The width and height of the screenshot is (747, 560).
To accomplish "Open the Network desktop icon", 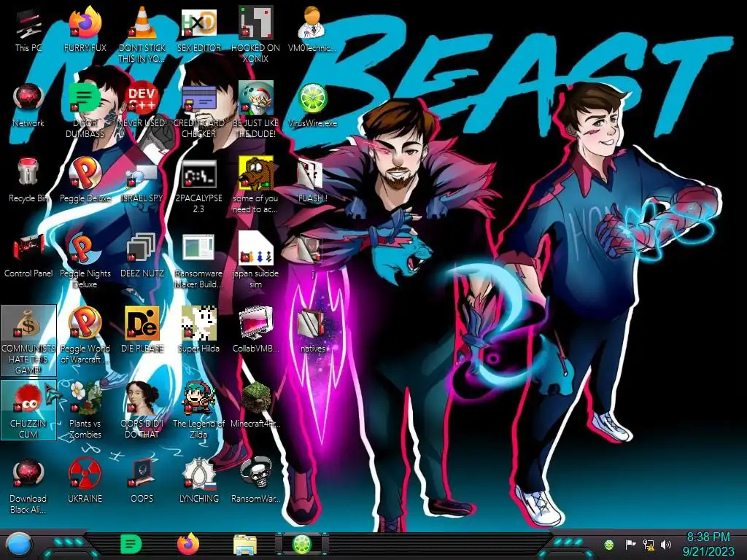I will point(28,106).
